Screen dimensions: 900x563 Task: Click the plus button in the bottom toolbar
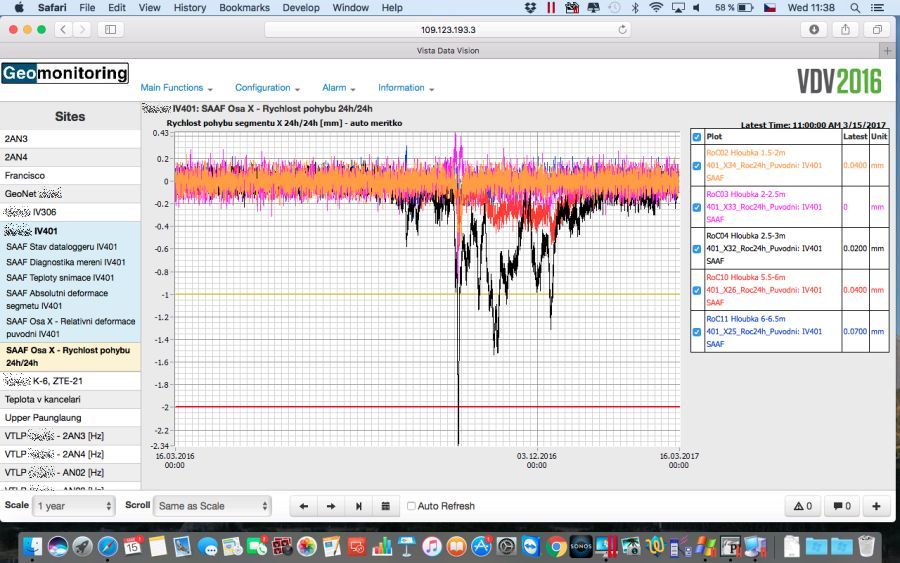pos(876,506)
